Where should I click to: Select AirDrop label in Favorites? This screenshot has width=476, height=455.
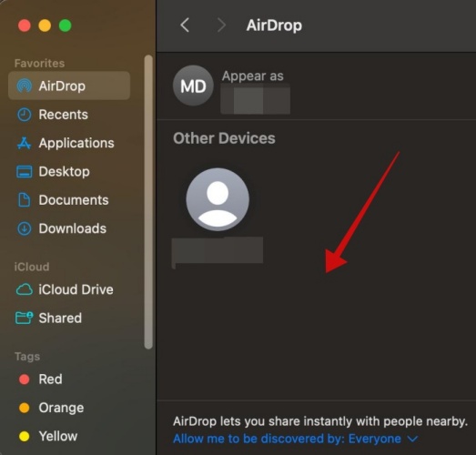62,86
